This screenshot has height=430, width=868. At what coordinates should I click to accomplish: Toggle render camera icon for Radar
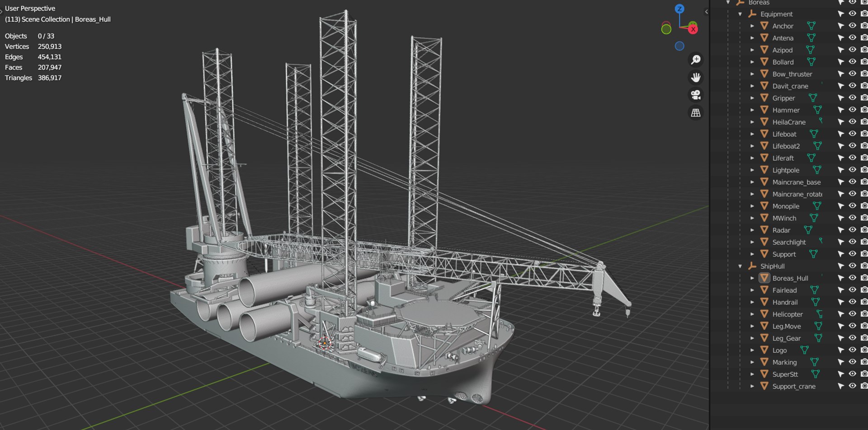coord(864,230)
